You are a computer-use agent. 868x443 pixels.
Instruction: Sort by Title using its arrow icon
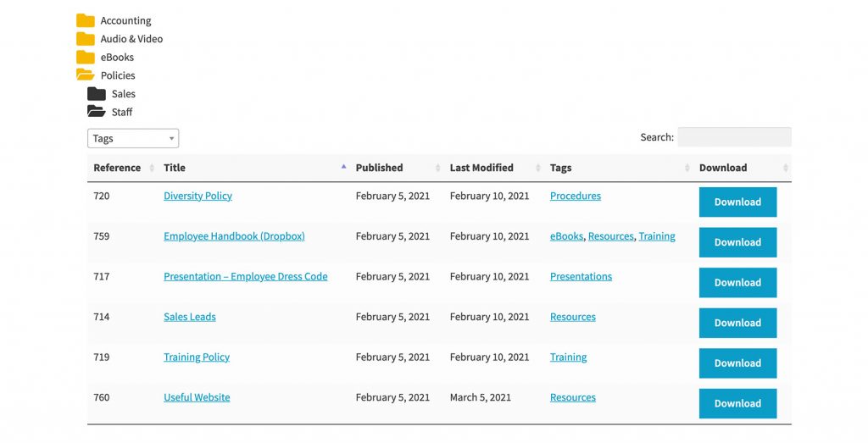click(x=344, y=167)
